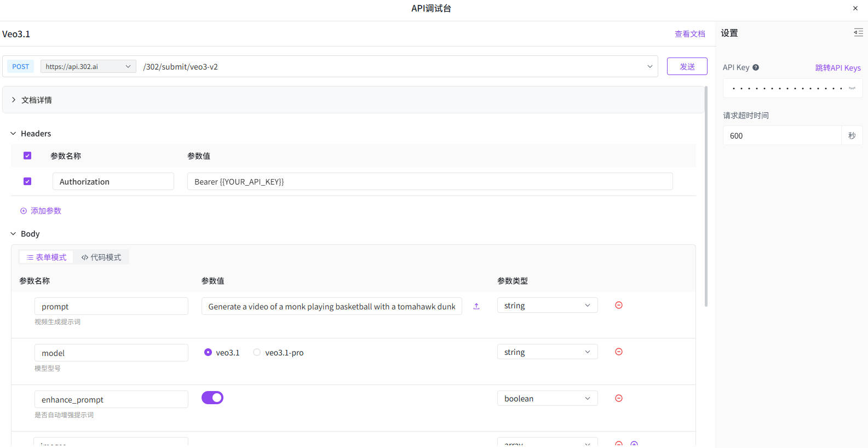Click the upload icon beside prompt value

(476, 306)
